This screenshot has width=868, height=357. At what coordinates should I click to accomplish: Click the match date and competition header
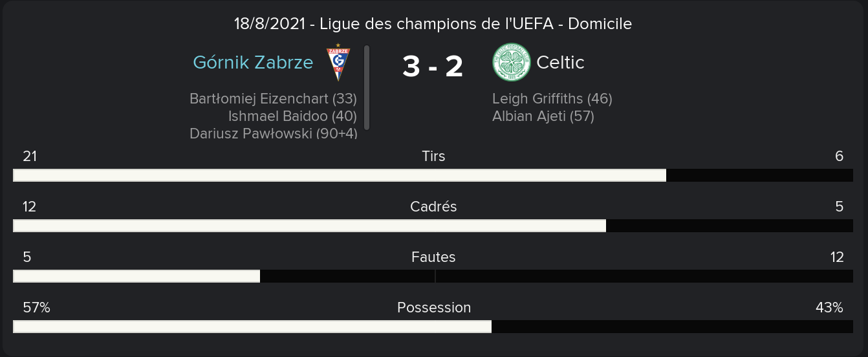[433, 25]
